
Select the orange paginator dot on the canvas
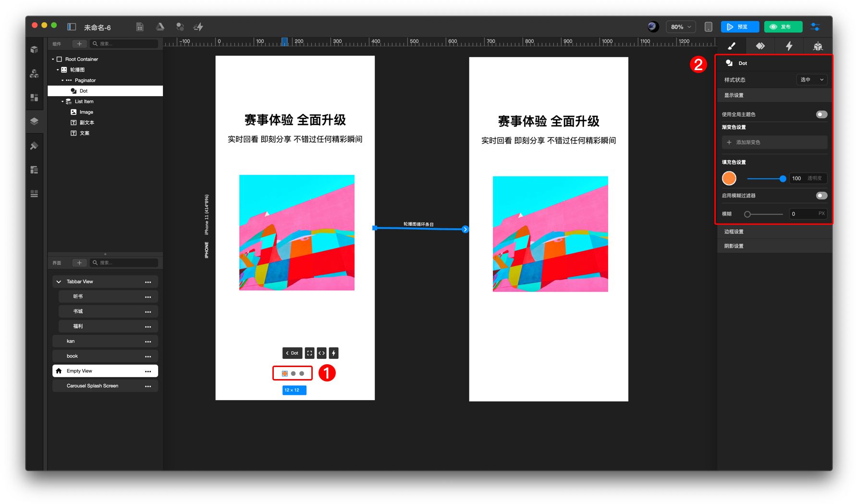pyautogui.click(x=285, y=373)
